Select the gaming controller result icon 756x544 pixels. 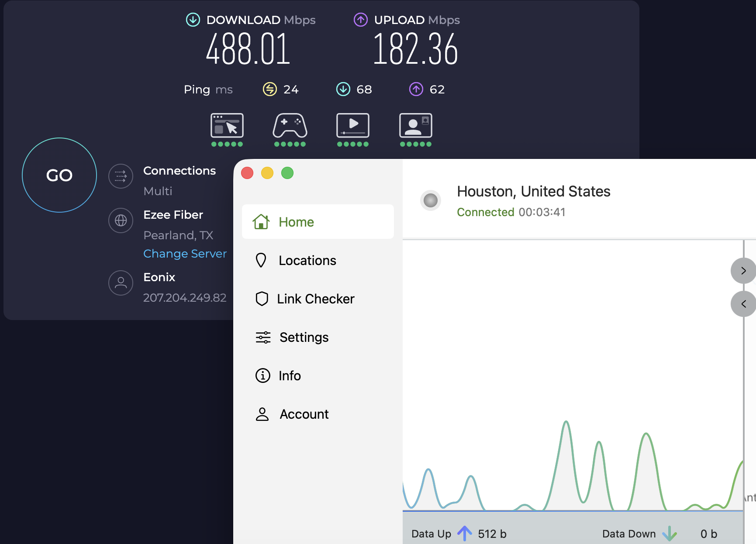[290, 126]
